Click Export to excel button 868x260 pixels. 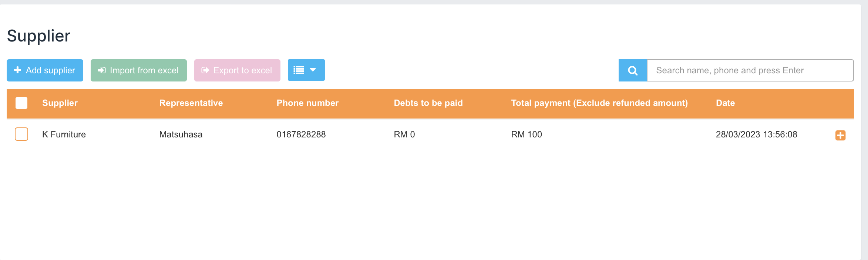click(x=237, y=70)
